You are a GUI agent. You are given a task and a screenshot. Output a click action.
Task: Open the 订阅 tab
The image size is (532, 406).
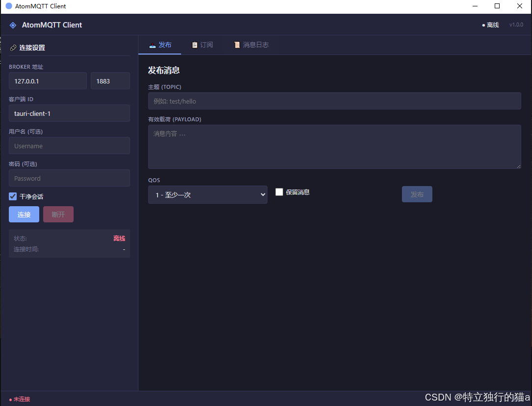point(203,45)
